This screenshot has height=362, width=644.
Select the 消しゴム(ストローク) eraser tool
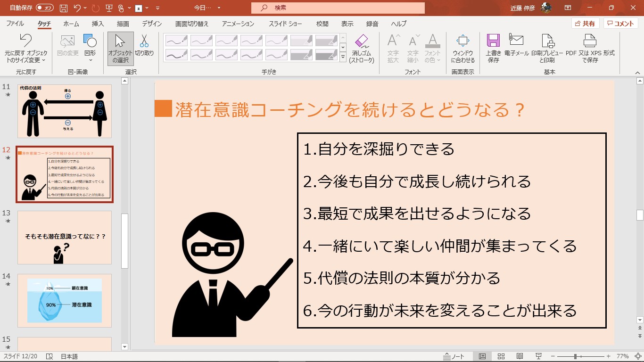pyautogui.click(x=362, y=49)
